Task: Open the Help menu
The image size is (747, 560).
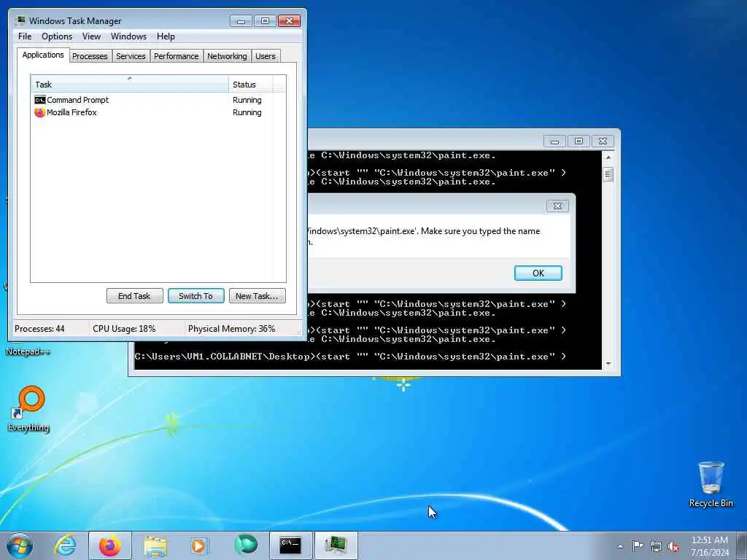Action: (166, 36)
